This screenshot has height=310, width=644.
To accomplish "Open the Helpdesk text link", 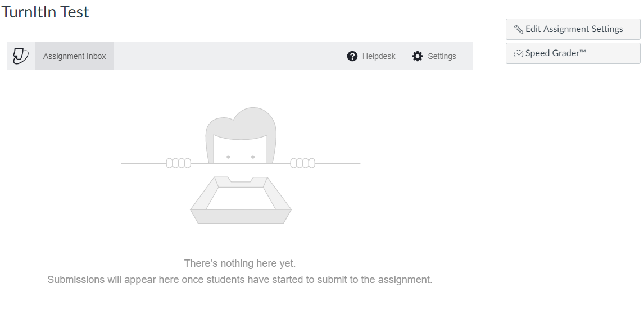I will (379, 56).
